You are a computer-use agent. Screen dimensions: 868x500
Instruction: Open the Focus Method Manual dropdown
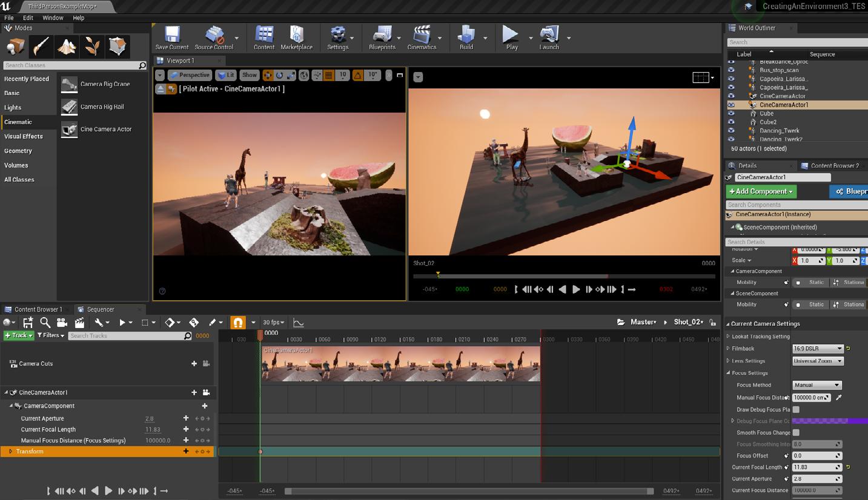817,385
